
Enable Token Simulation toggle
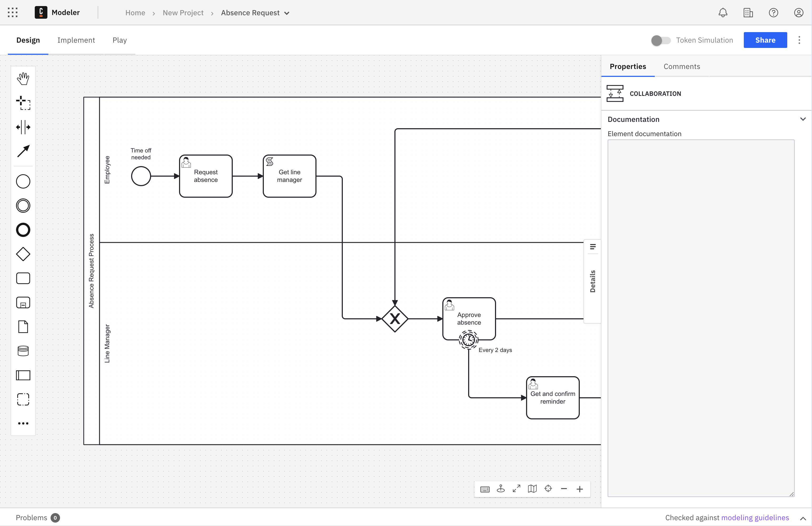[x=661, y=40]
